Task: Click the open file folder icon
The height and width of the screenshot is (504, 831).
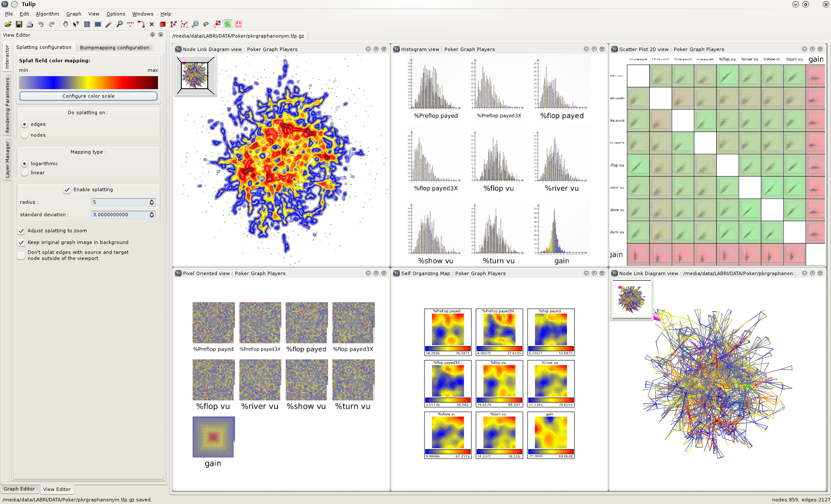Action: (8, 24)
